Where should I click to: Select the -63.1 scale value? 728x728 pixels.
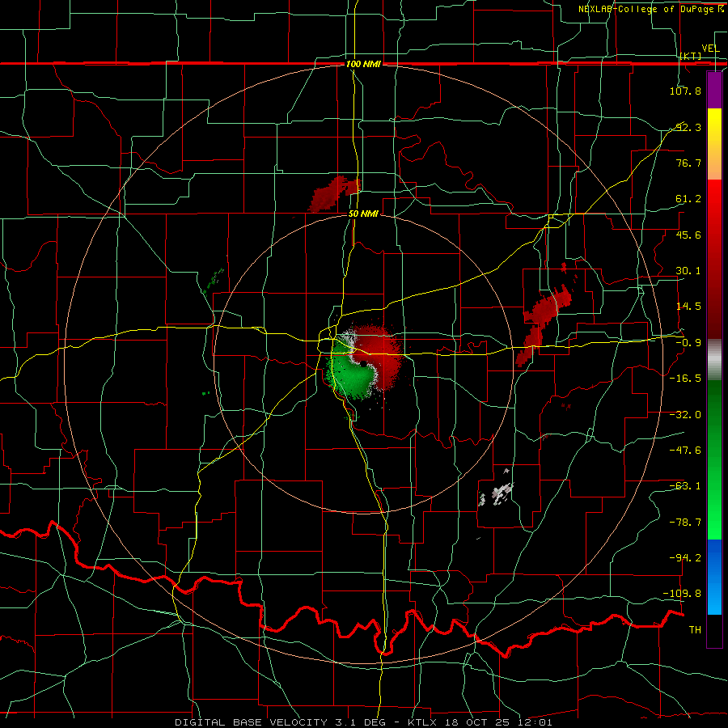[685, 486]
